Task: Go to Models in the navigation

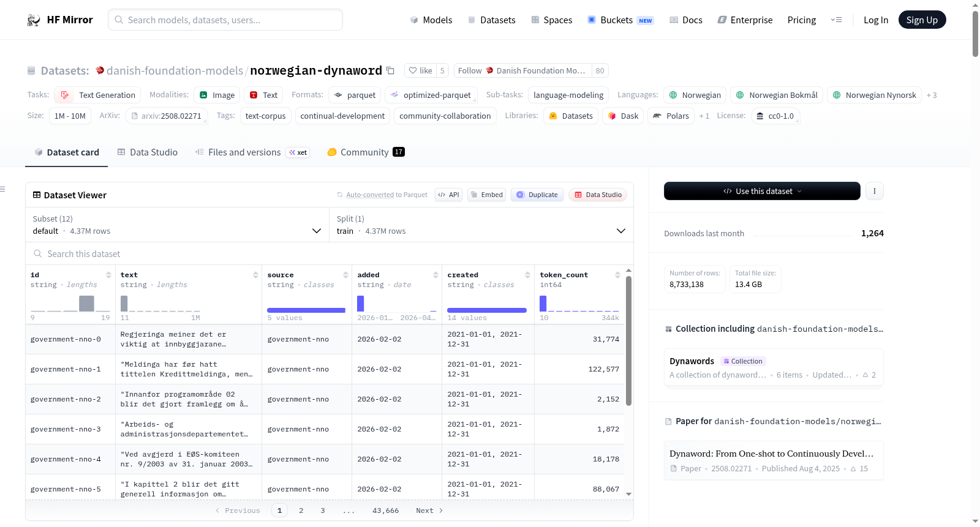Action: (431, 20)
